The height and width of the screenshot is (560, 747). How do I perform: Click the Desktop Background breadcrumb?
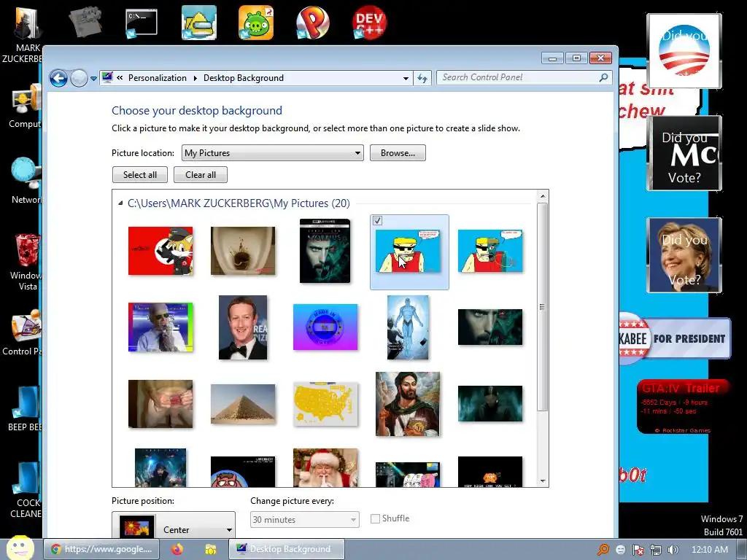244,78
